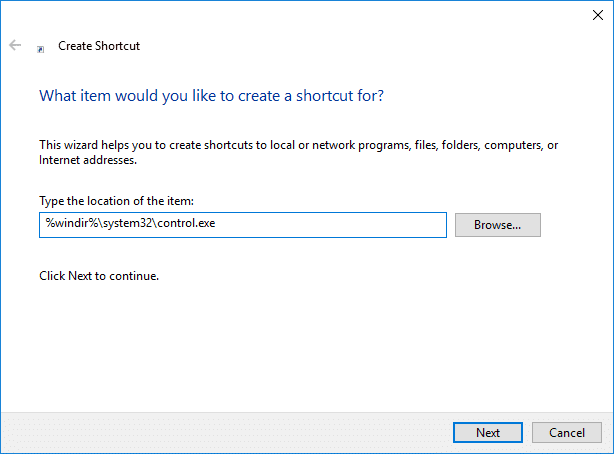
Task: Click the back arrow in the wizard header
Action: pos(15,46)
